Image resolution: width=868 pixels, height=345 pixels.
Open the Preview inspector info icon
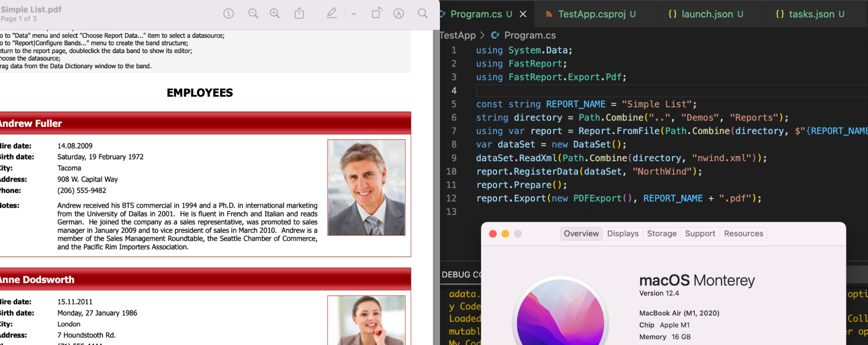pos(228,14)
